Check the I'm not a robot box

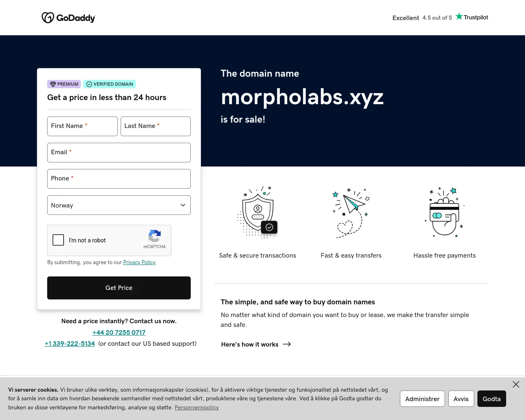58,240
